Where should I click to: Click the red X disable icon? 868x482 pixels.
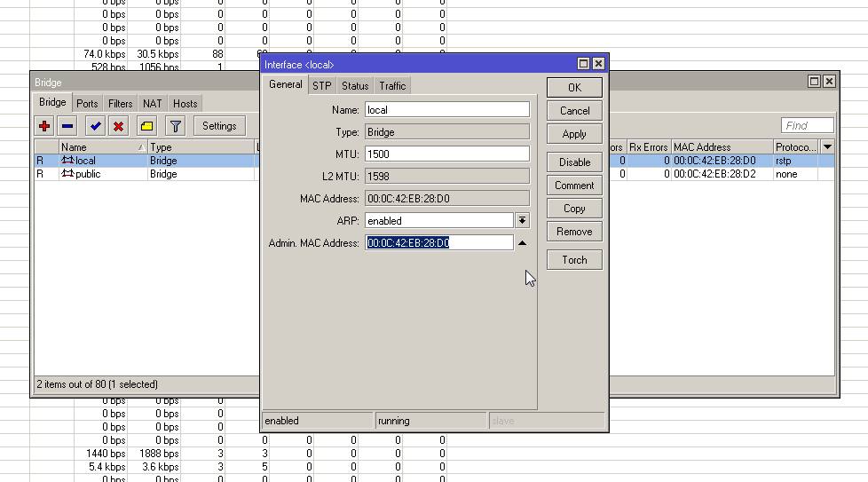pos(118,126)
